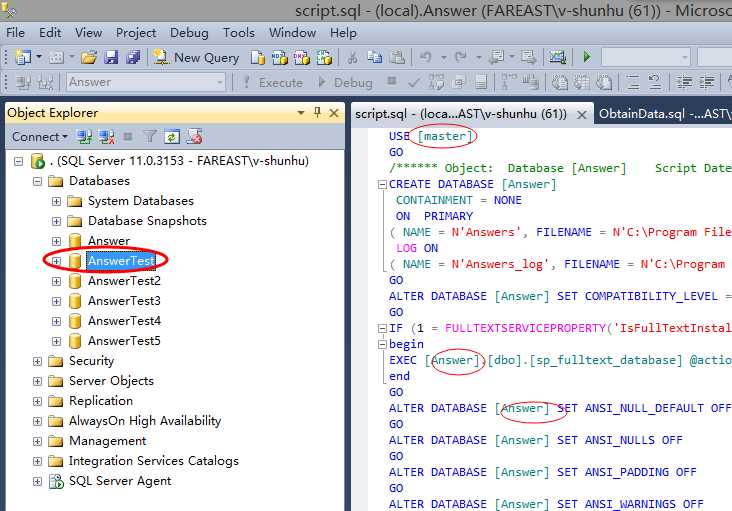Close the script.sql tab
This screenshot has height=511, width=732.
coord(581,114)
